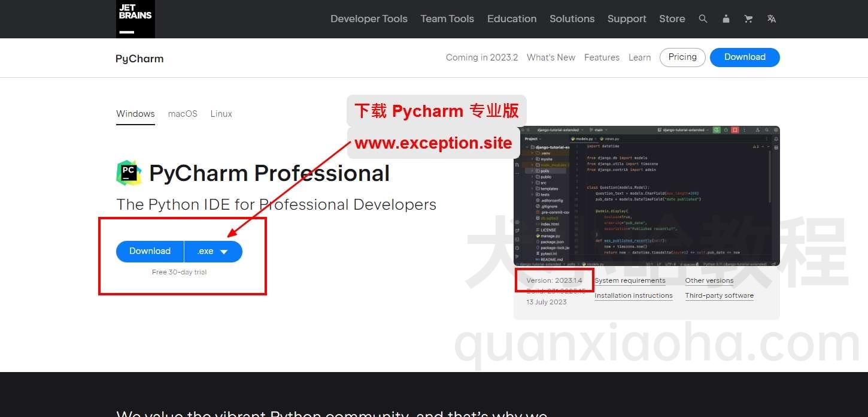This screenshot has height=417, width=868.
Task: Select the macOS tab
Action: coord(183,114)
